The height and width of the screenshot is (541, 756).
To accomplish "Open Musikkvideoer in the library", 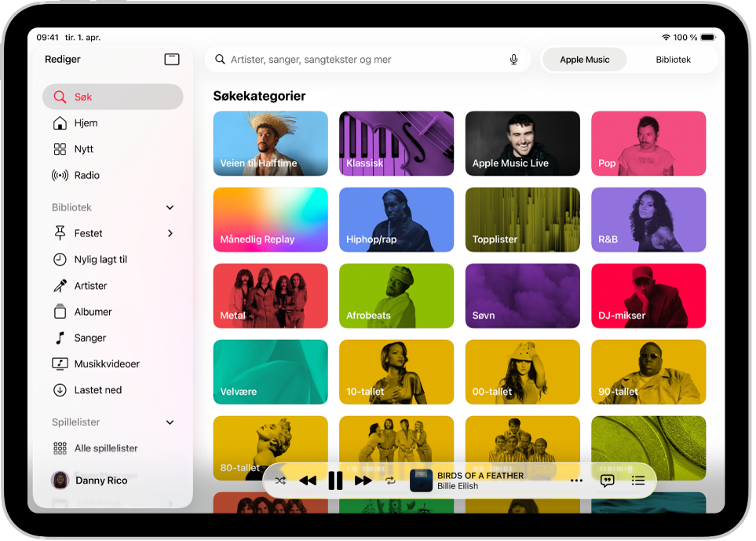I will click(x=113, y=364).
